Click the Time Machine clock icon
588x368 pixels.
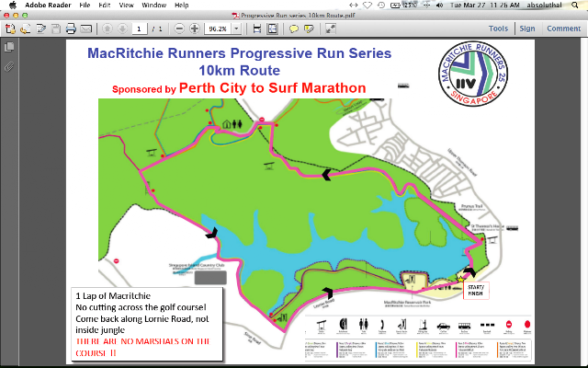point(381,5)
